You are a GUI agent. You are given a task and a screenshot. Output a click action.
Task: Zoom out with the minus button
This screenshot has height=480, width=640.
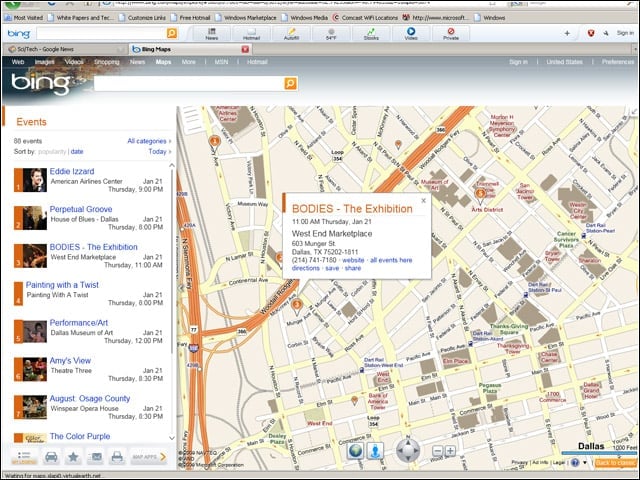click(437, 451)
